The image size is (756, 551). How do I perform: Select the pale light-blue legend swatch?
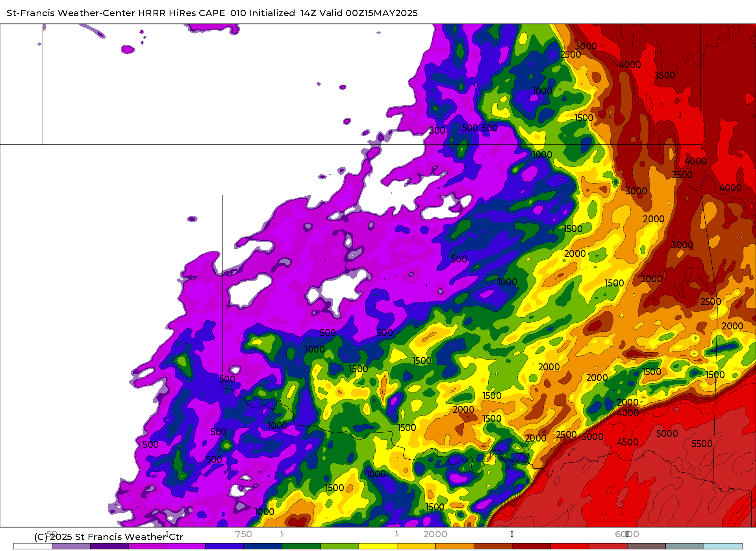(x=723, y=546)
